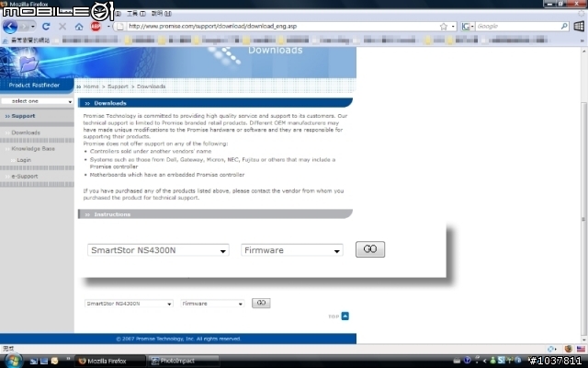This screenshot has height=368, width=588.
Task: Open Knowledge Base in the sidebar
Action: point(33,149)
